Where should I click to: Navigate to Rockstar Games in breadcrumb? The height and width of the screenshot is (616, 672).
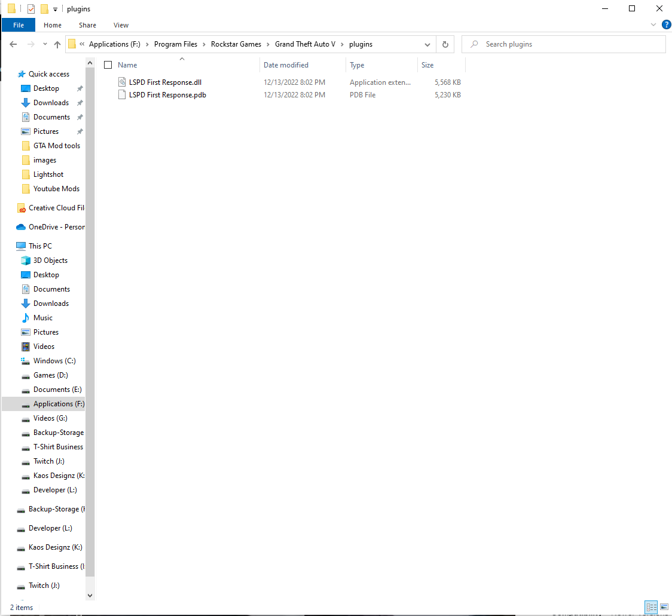(x=236, y=44)
